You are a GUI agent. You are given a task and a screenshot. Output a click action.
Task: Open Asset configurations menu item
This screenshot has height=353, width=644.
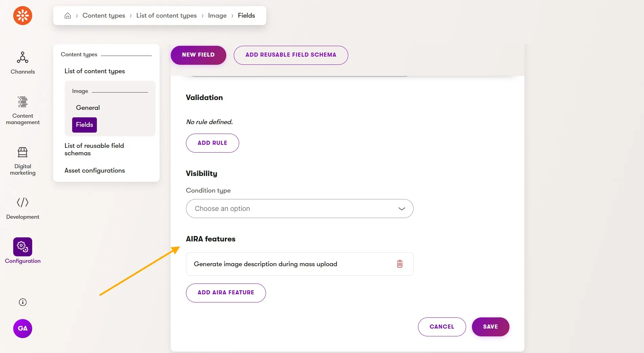click(x=95, y=171)
